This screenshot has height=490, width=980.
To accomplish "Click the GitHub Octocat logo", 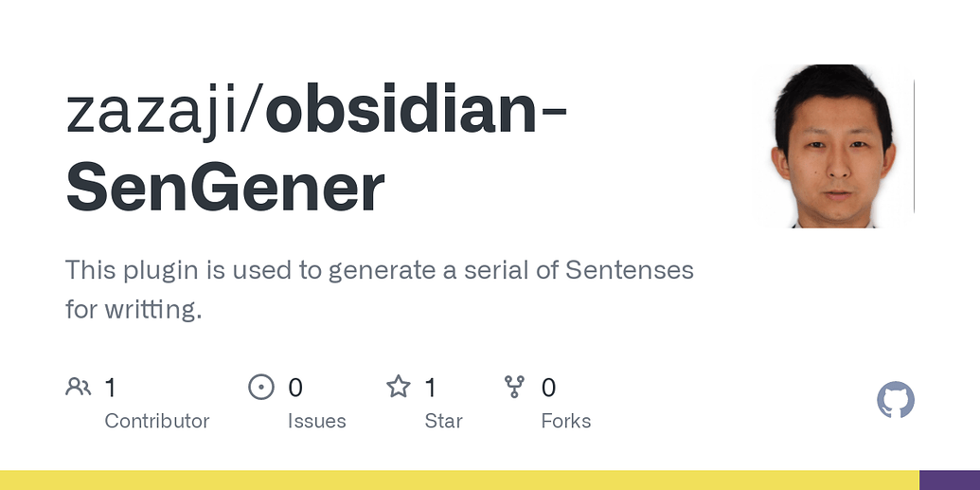I will (896, 401).
